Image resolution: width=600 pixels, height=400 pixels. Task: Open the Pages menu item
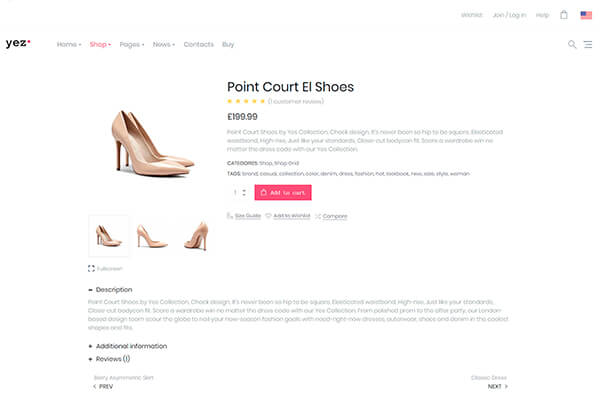132,44
